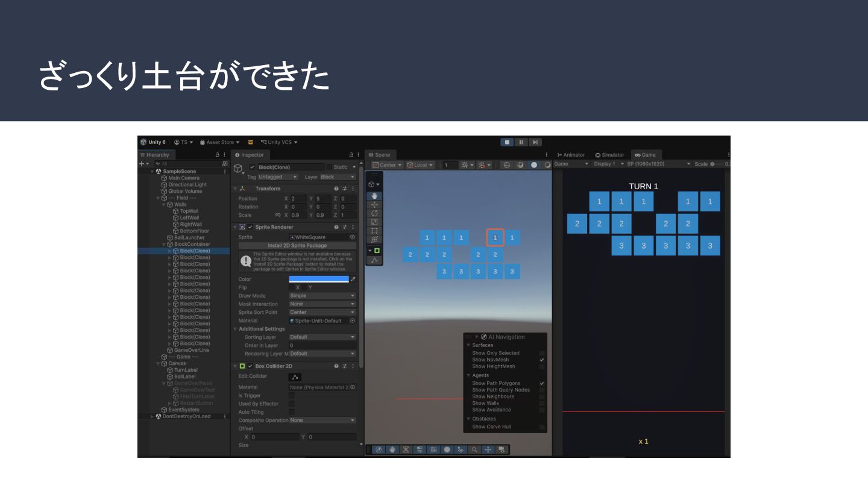Viewport: 868px width, 488px height.
Task: Open Sorting Layer Default dropdown
Action: pos(322,337)
